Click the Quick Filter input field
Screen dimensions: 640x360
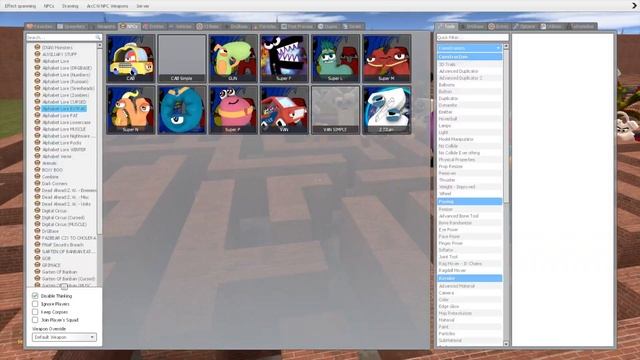[473, 38]
